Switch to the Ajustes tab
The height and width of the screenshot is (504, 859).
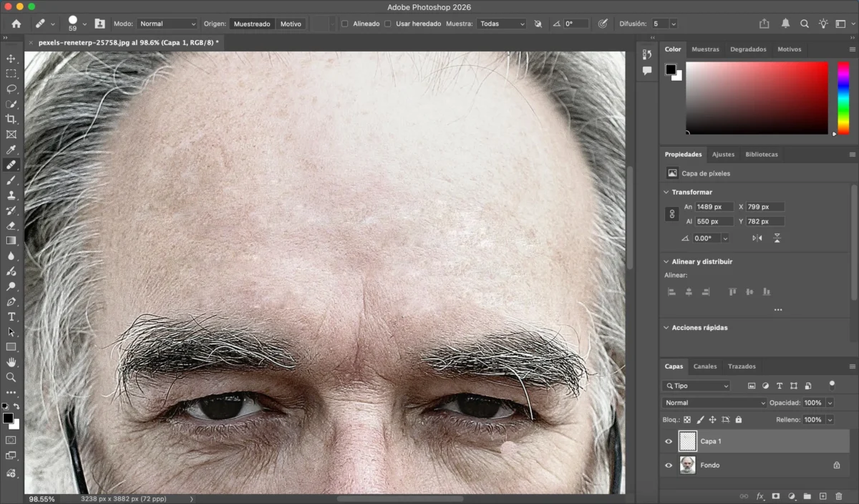[723, 155]
